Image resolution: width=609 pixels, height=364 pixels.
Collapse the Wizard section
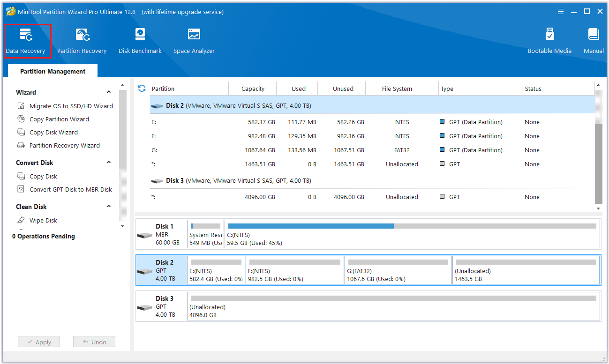pyautogui.click(x=109, y=92)
